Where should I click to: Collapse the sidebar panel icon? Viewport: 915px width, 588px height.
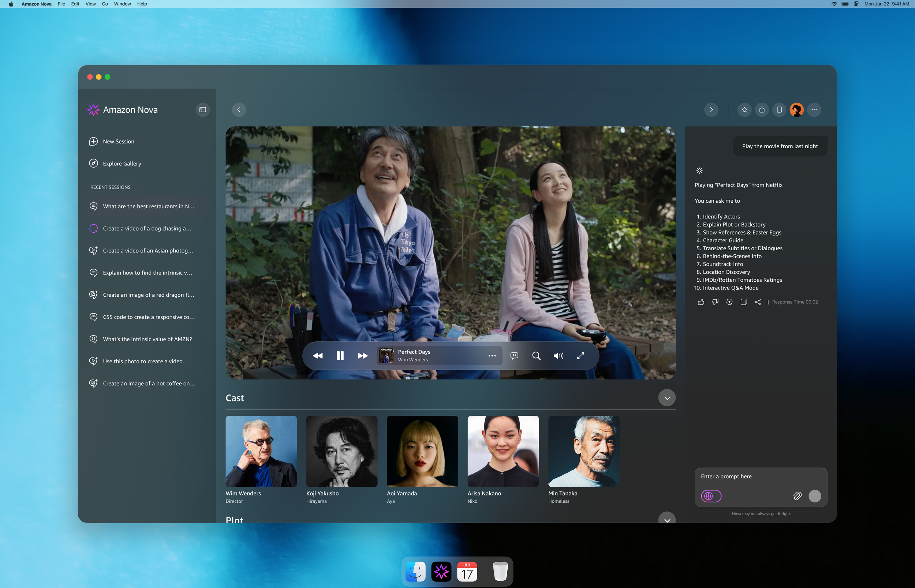click(x=202, y=109)
